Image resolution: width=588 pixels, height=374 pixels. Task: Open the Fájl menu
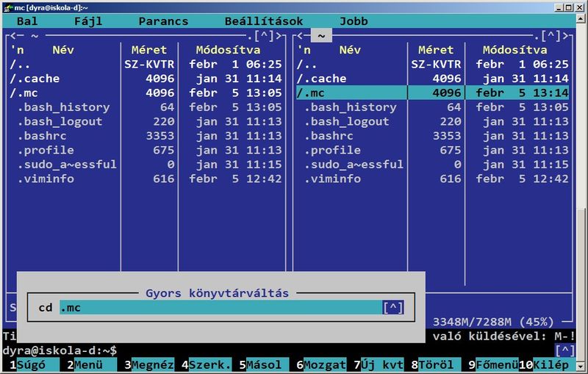[88, 21]
